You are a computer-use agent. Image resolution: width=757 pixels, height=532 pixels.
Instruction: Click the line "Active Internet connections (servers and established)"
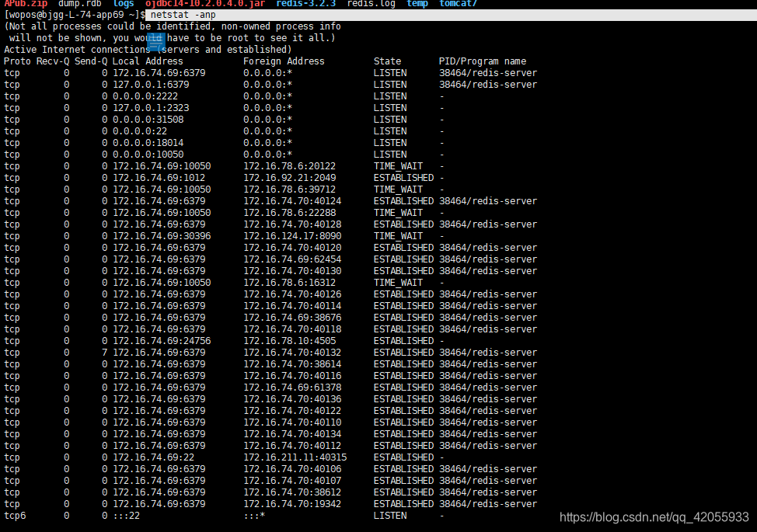(x=148, y=50)
